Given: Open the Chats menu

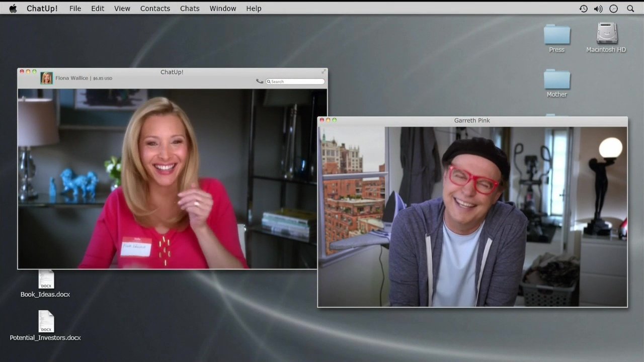Looking at the screenshot, I should tap(190, 9).
